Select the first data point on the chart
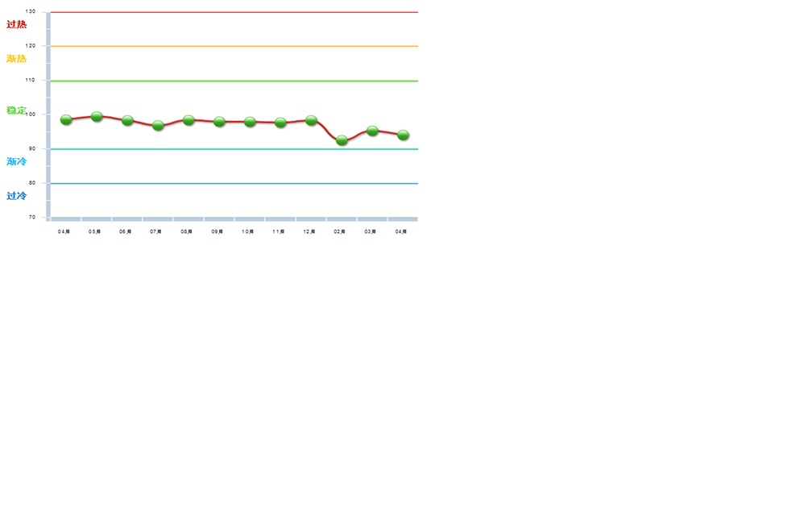The height and width of the screenshot is (508, 812). 66,120
